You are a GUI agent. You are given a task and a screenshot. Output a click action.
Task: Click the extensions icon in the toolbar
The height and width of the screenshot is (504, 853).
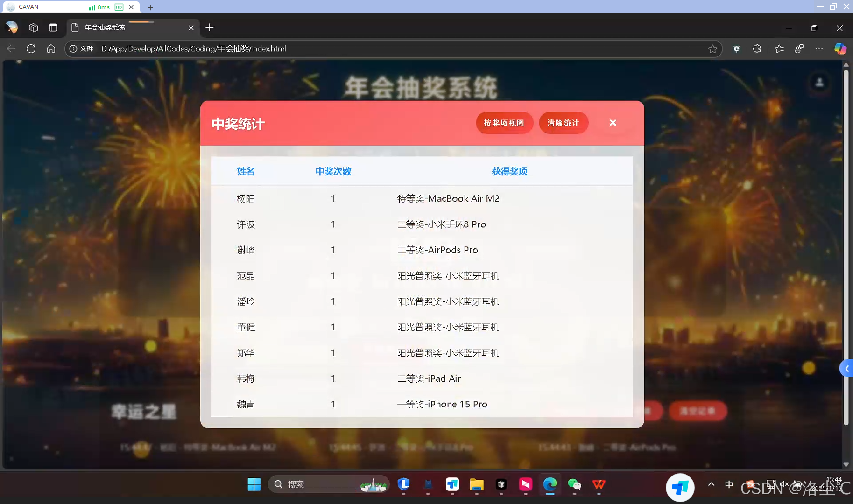coord(757,49)
